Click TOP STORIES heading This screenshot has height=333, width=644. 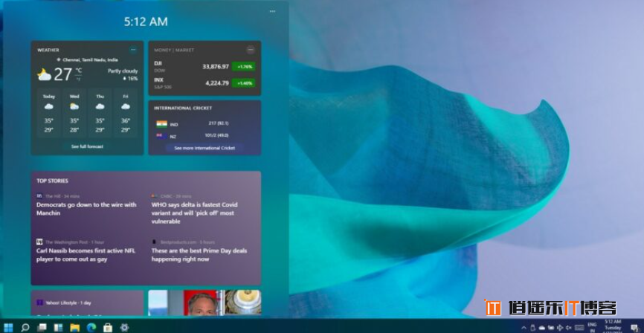52,181
